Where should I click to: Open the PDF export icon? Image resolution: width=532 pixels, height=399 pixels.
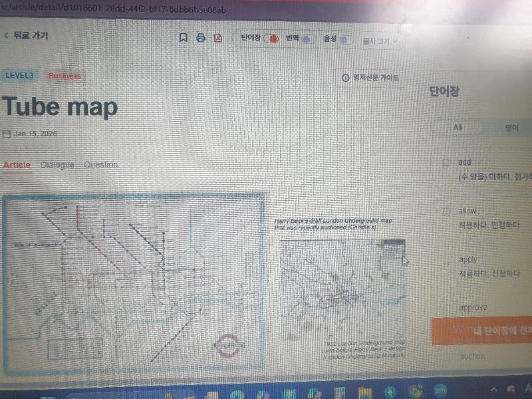217,38
